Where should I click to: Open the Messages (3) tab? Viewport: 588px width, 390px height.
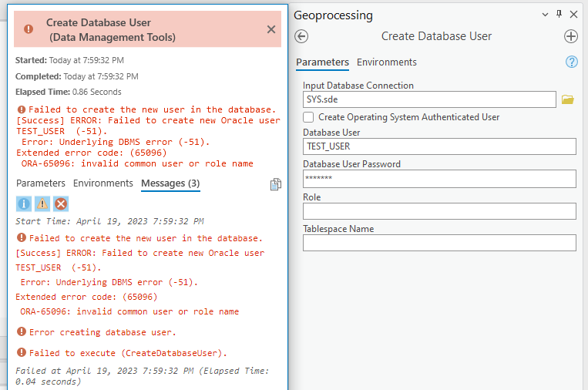(170, 183)
